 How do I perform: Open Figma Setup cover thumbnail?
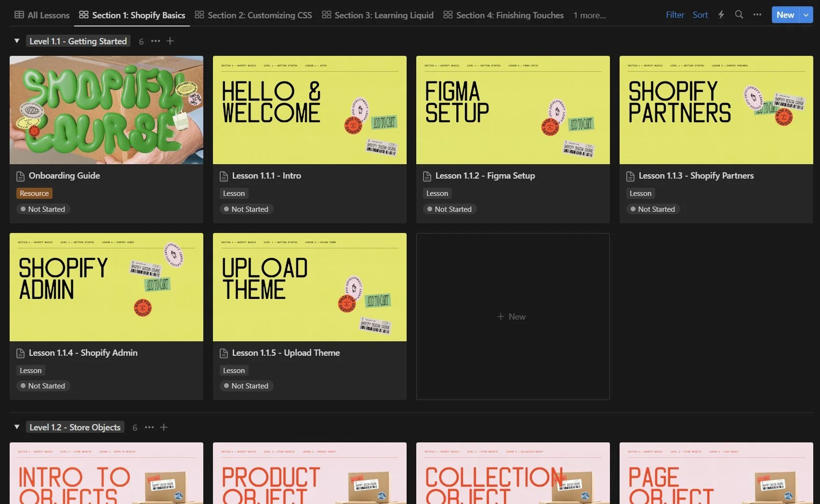point(513,110)
